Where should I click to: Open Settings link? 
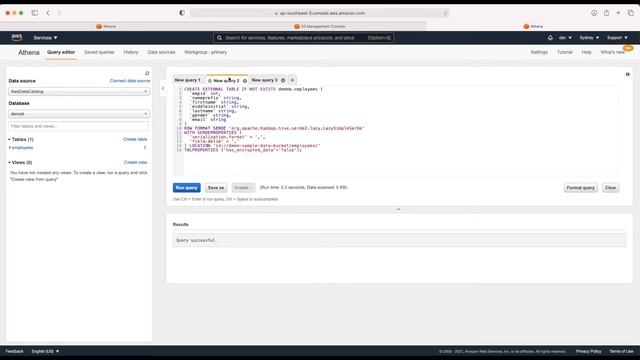[x=539, y=52]
